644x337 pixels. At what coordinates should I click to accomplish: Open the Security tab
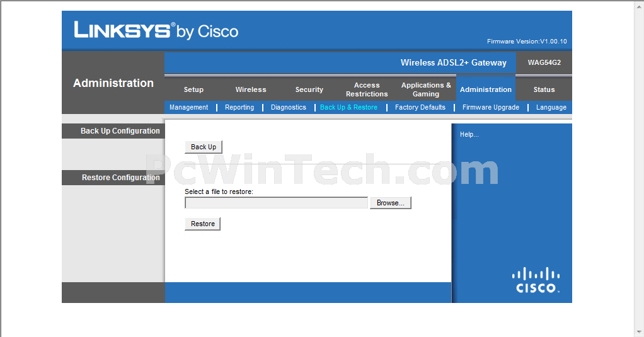[309, 89]
